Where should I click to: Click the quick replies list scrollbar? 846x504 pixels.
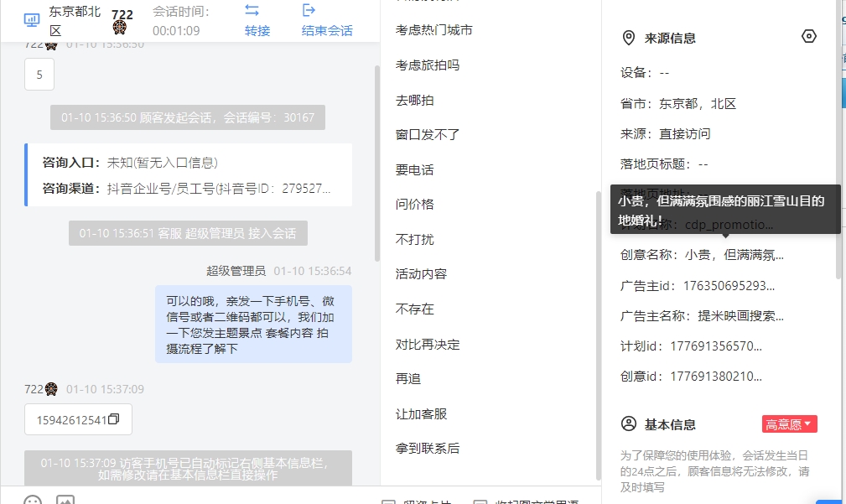[x=598, y=335]
